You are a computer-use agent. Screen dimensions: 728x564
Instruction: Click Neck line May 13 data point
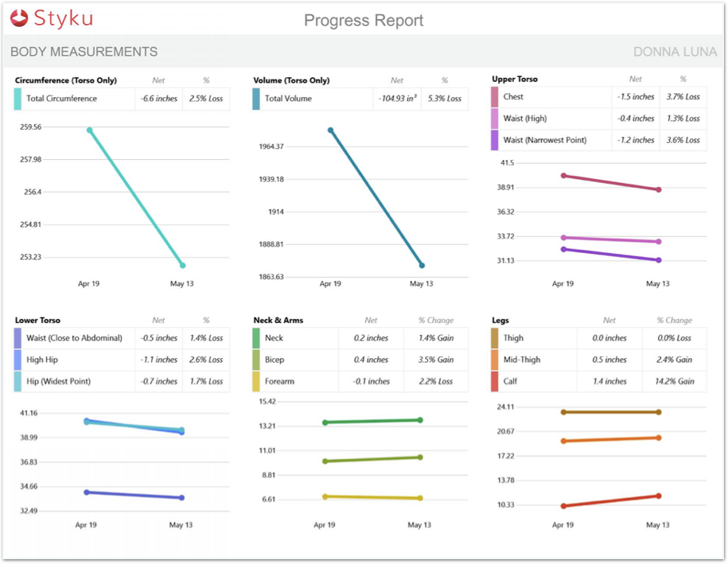point(420,420)
